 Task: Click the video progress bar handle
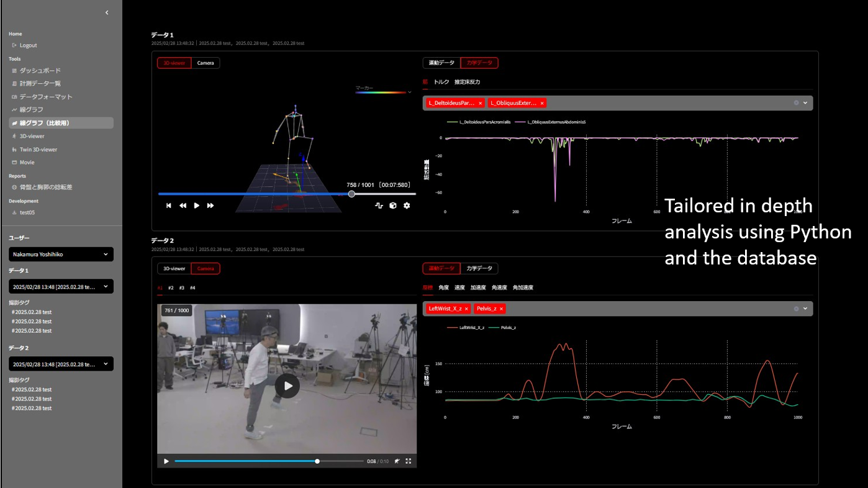317,461
